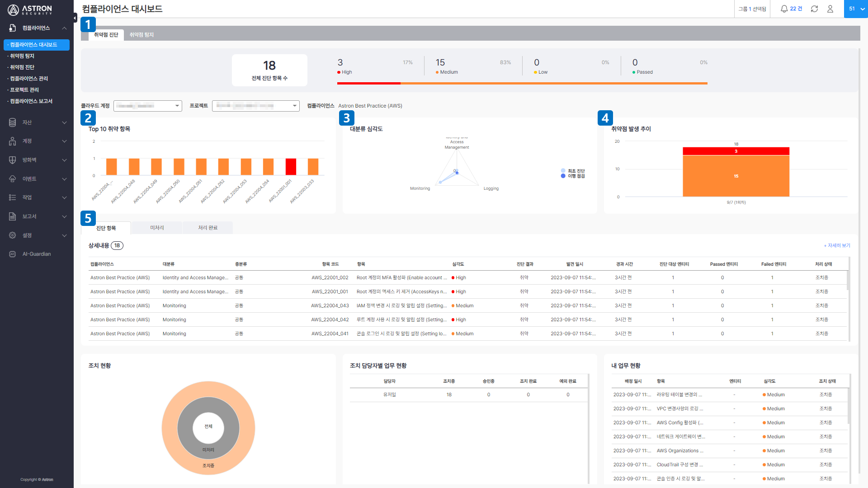Click the red AWS_22001_001 bar
Screen dimensions: 868x488
[x=291, y=167]
